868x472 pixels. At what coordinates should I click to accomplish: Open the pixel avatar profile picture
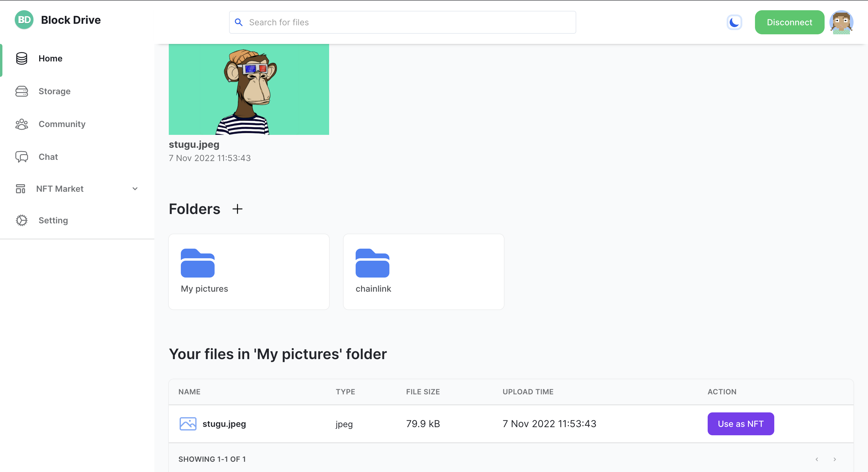tap(841, 22)
